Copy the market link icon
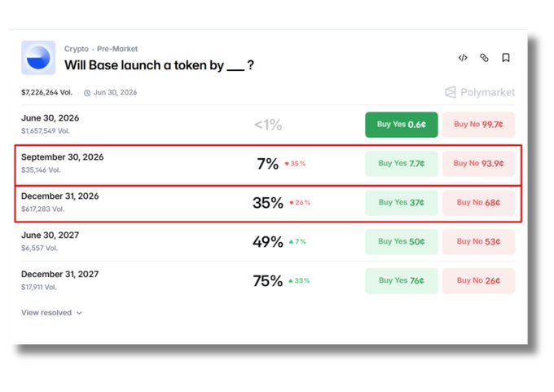Screen dimensions: 554x392 point(484,58)
